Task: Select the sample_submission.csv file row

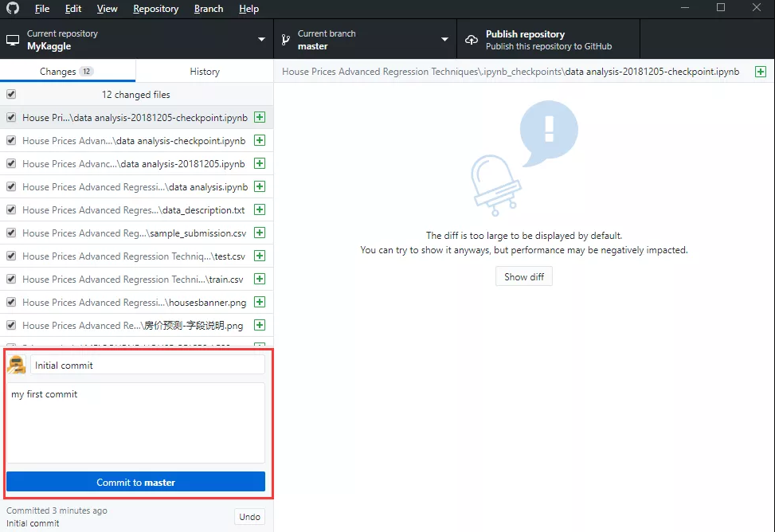Action: (136, 233)
